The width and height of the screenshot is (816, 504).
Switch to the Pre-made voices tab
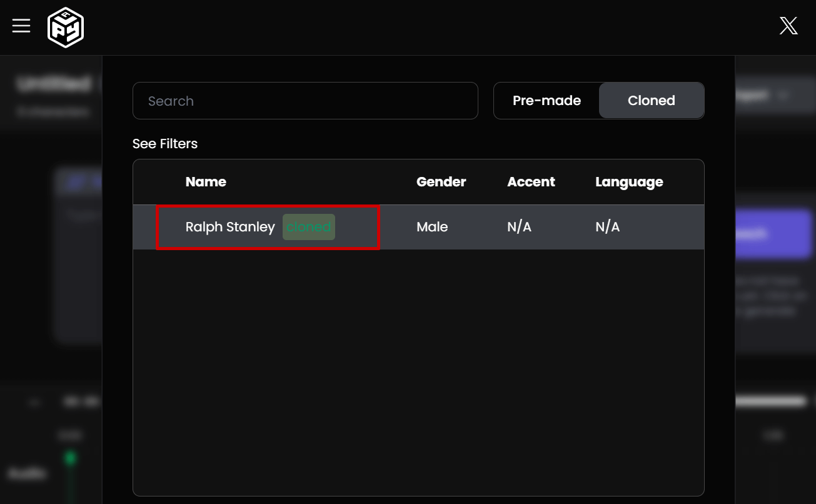tap(547, 101)
